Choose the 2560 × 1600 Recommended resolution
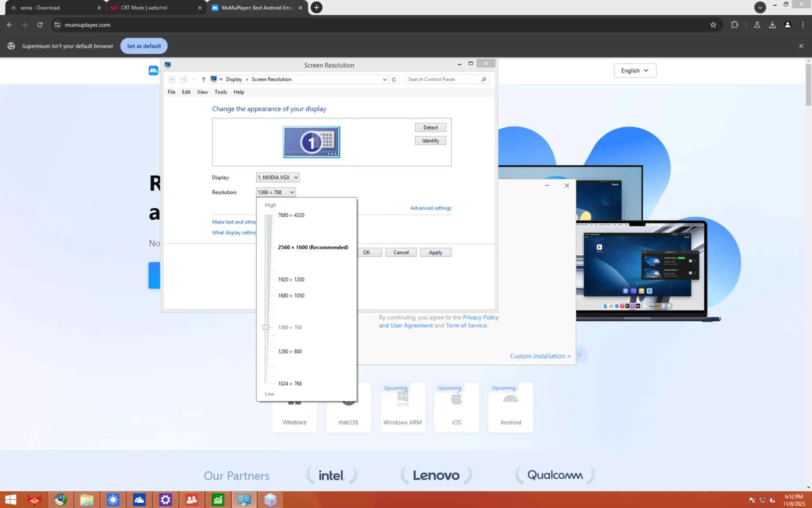The height and width of the screenshot is (508, 812). point(313,247)
